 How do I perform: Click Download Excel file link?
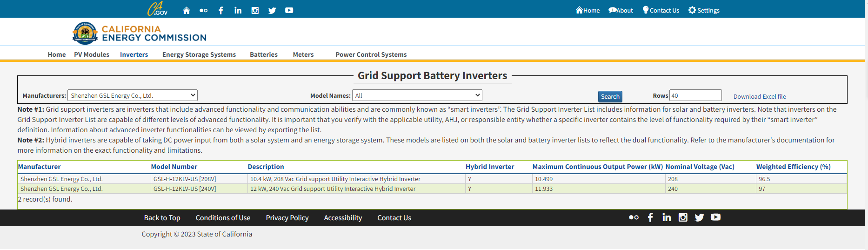(x=760, y=96)
